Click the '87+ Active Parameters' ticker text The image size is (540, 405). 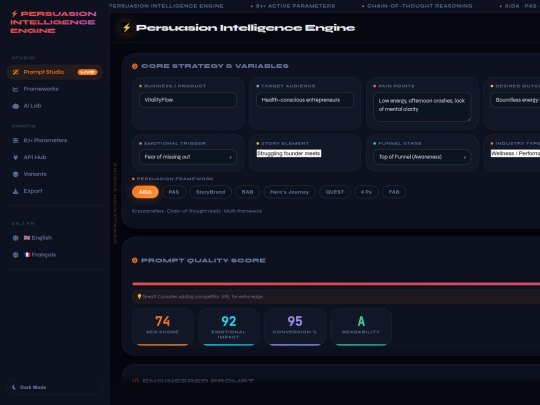pyautogui.click(x=295, y=6)
